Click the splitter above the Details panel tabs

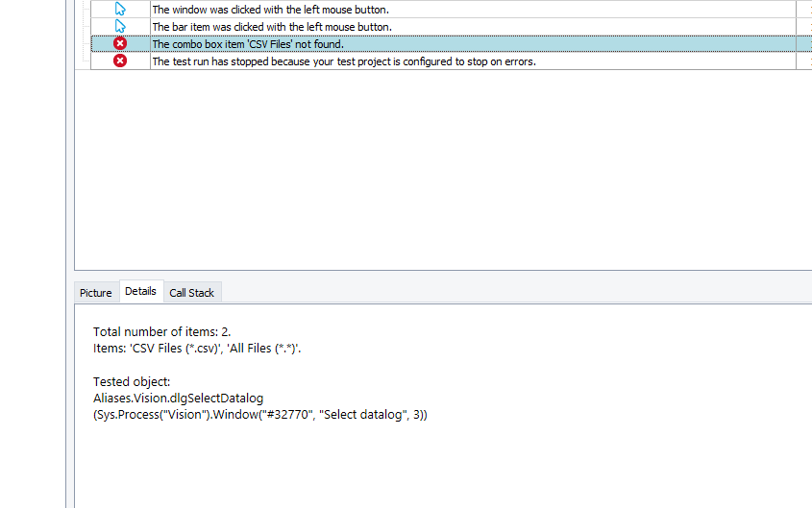tap(442, 275)
